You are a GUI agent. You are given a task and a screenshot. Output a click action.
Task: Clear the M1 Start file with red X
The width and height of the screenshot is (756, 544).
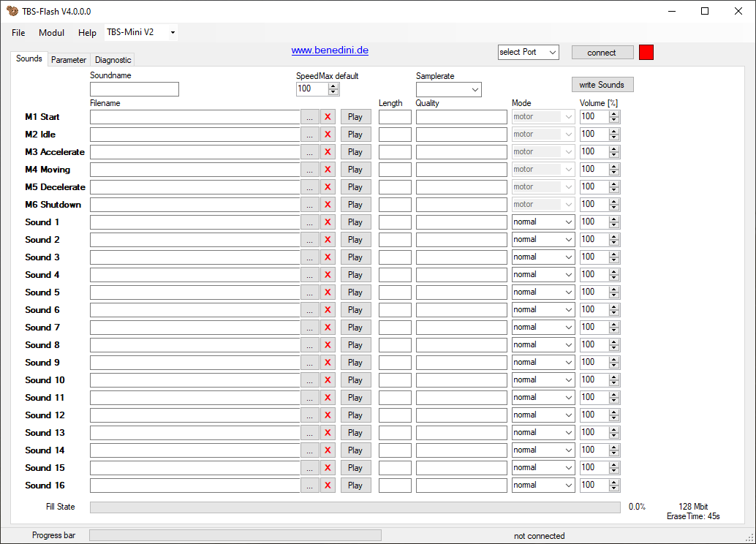coord(328,117)
